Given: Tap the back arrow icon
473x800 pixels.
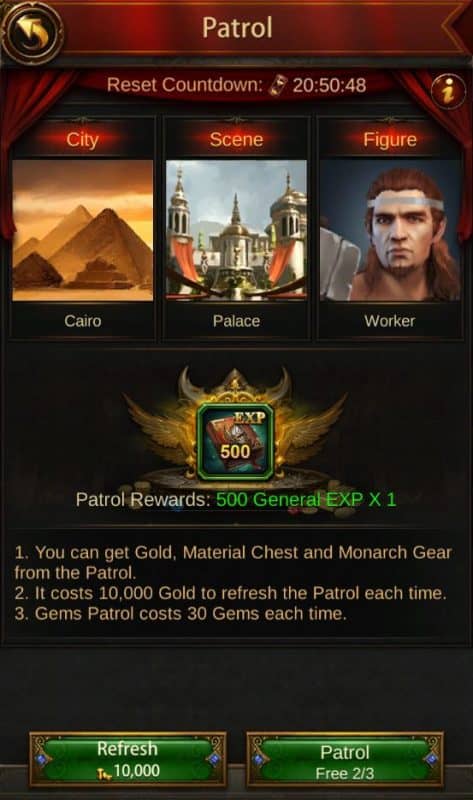Looking at the screenshot, I should [32, 33].
